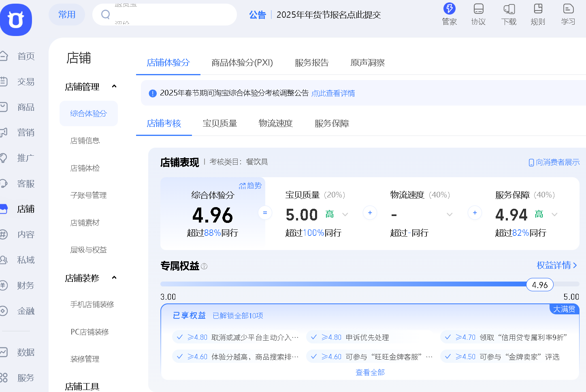This screenshot has height=392, width=586.
Task: Click 向消费者展示 link
Action: pos(554,162)
